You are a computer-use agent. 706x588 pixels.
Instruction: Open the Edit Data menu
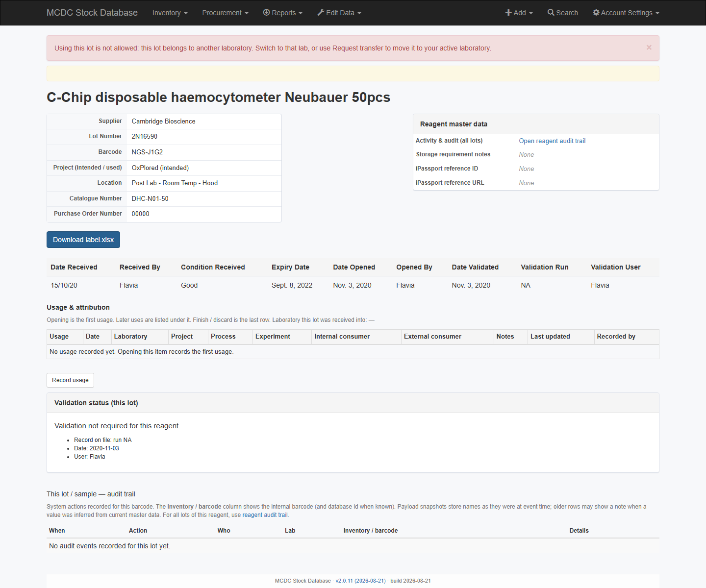(x=339, y=13)
